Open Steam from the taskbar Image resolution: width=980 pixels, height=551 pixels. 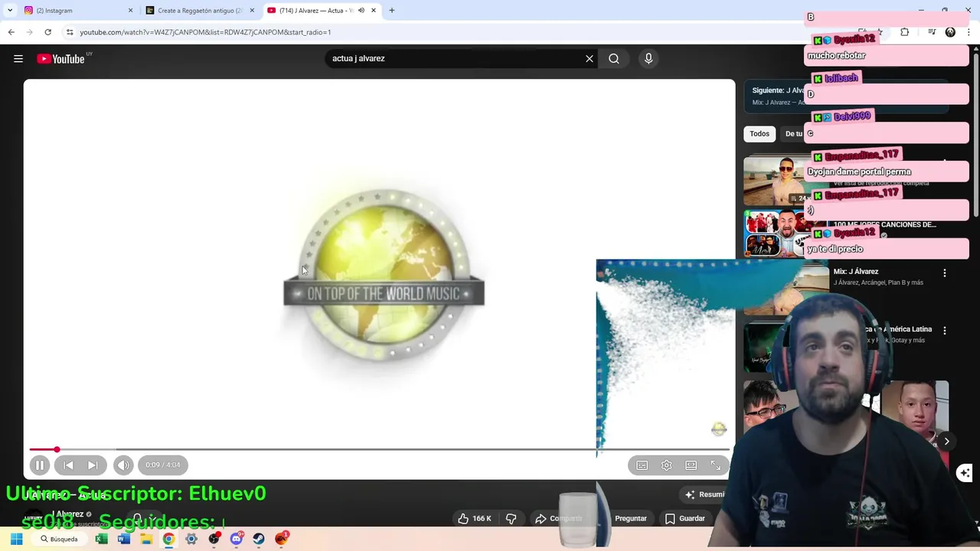(259, 539)
